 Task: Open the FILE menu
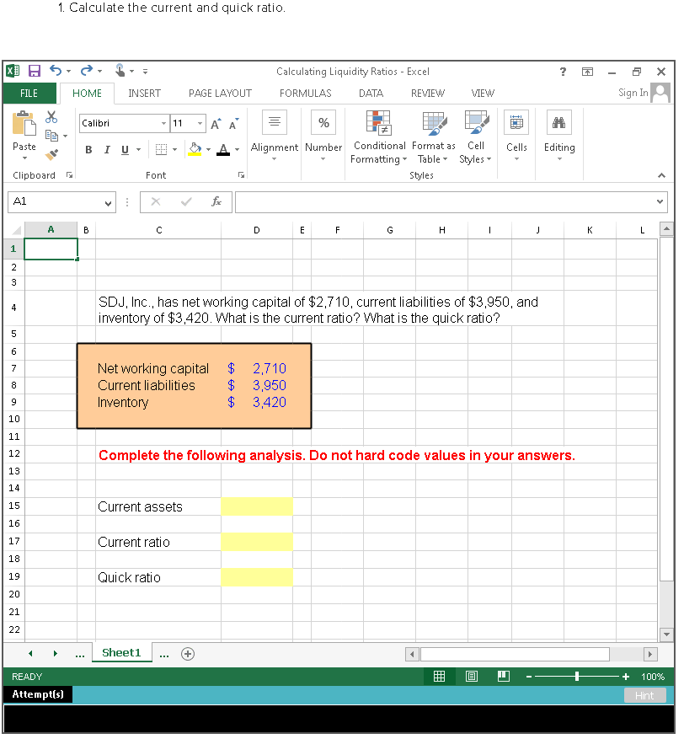[29, 94]
